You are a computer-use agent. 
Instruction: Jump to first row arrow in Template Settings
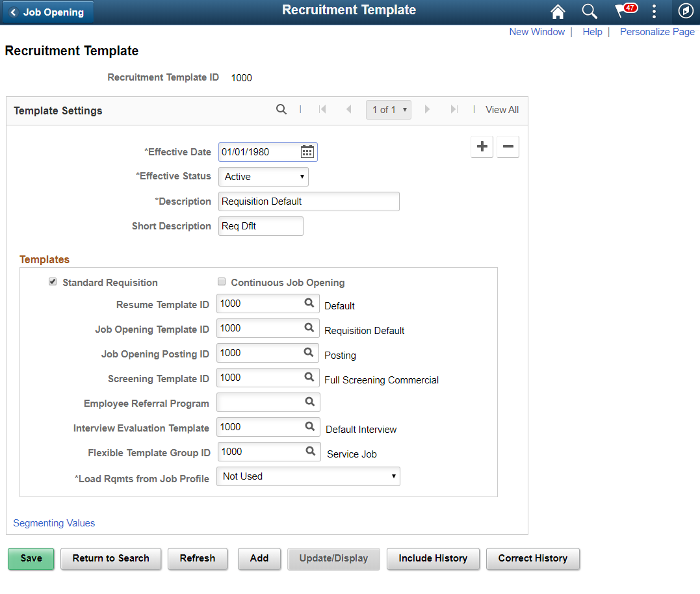(x=322, y=109)
